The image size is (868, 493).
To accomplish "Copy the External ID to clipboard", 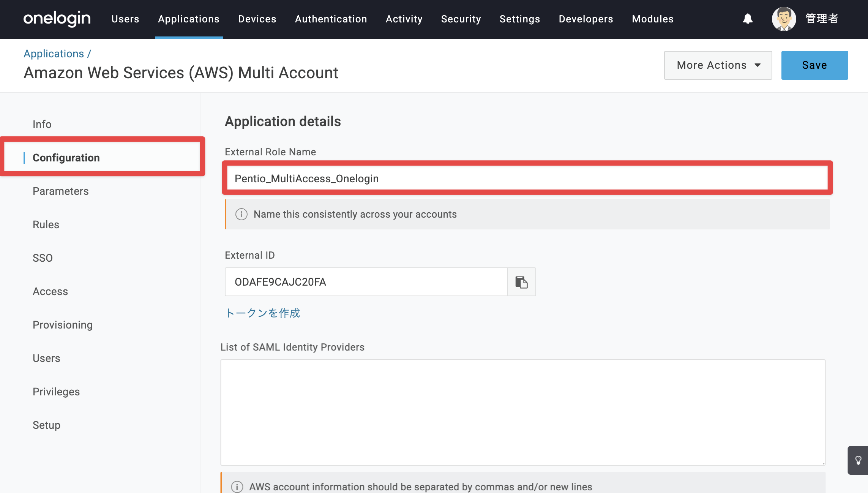I will (x=522, y=282).
